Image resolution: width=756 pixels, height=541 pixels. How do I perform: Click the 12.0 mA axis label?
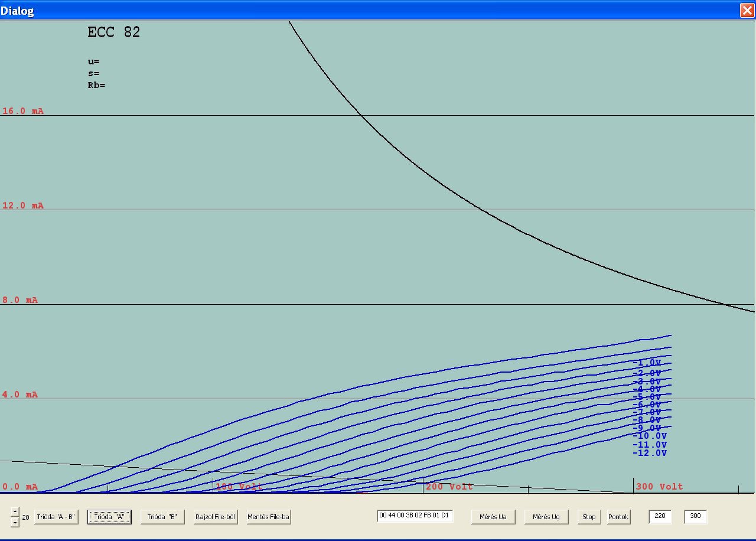tap(23, 206)
